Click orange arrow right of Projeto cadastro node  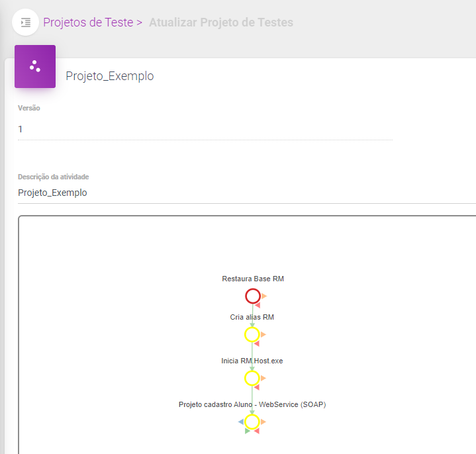tap(263, 422)
